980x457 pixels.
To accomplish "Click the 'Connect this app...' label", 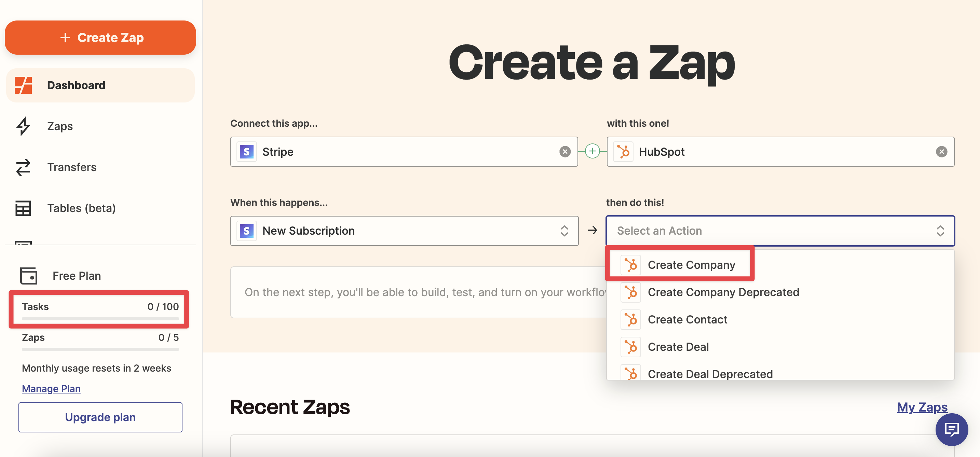I will [x=274, y=123].
